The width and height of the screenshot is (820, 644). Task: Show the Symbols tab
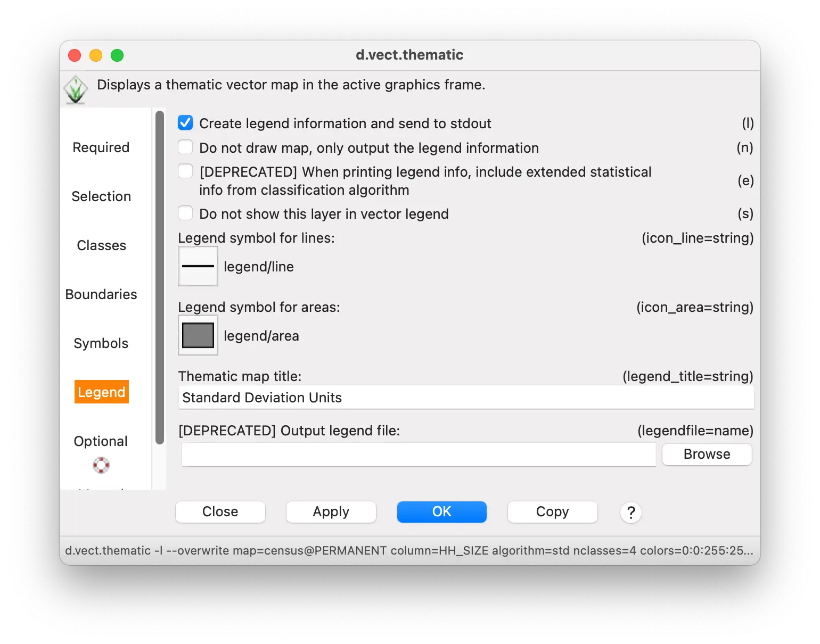point(101,343)
